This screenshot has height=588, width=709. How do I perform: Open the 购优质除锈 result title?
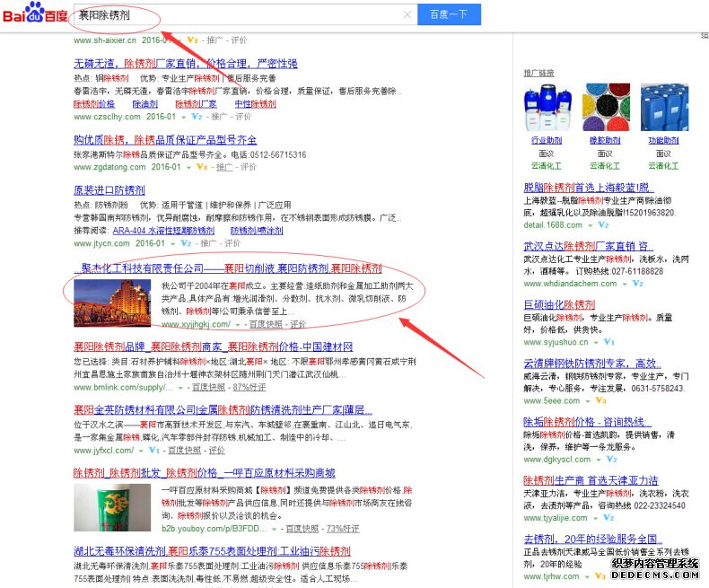165,140
